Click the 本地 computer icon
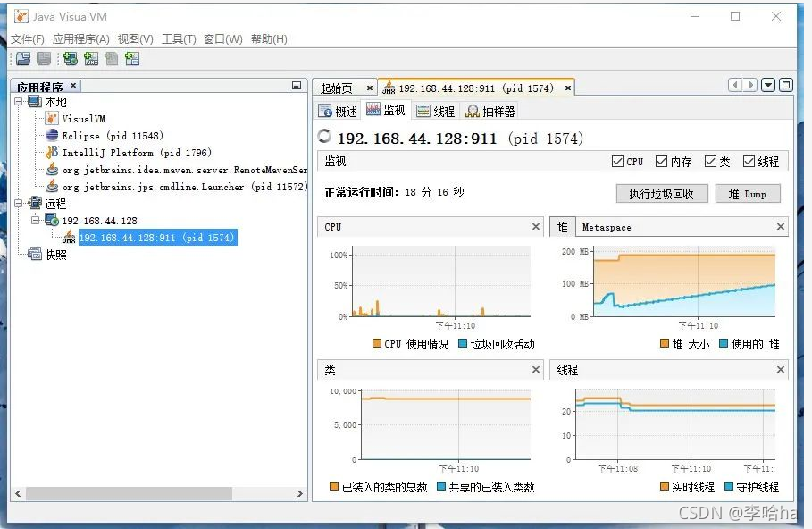This screenshot has width=812, height=529. click(35, 102)
